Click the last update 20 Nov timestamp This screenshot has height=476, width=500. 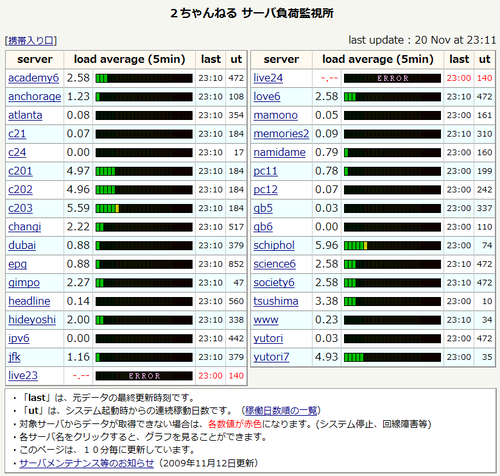[422, 40]
